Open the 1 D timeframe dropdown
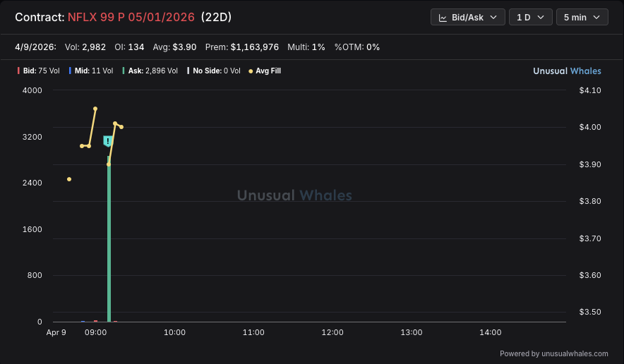 (531, 17)
